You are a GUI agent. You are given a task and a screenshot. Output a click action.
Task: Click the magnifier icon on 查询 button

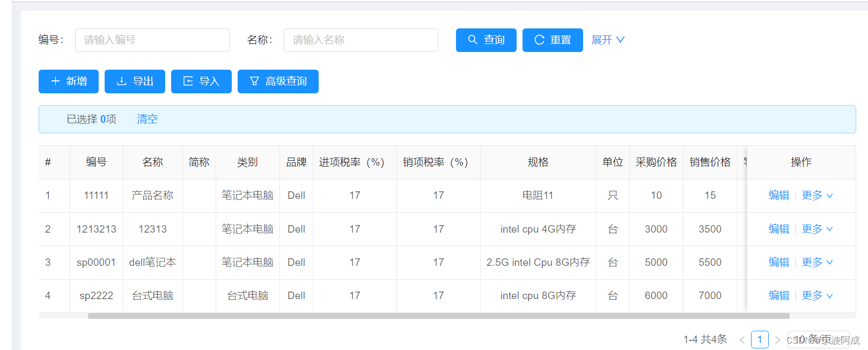click(x=473, y=40)
